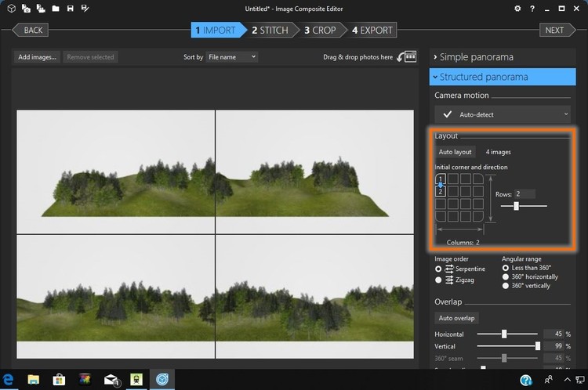This screenshot has height=390, width=588.
Task: Adjust the Horizontal overlap slider
Action: 505,334
